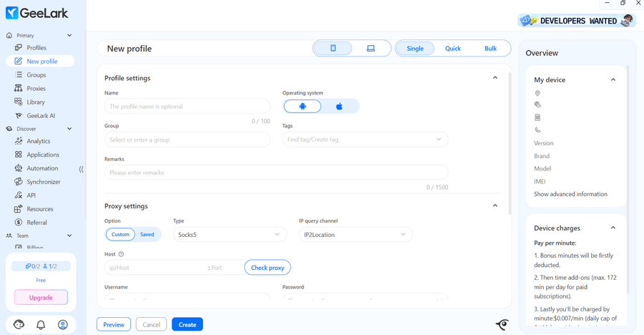Open the notifications bell icon

point(41,325)
